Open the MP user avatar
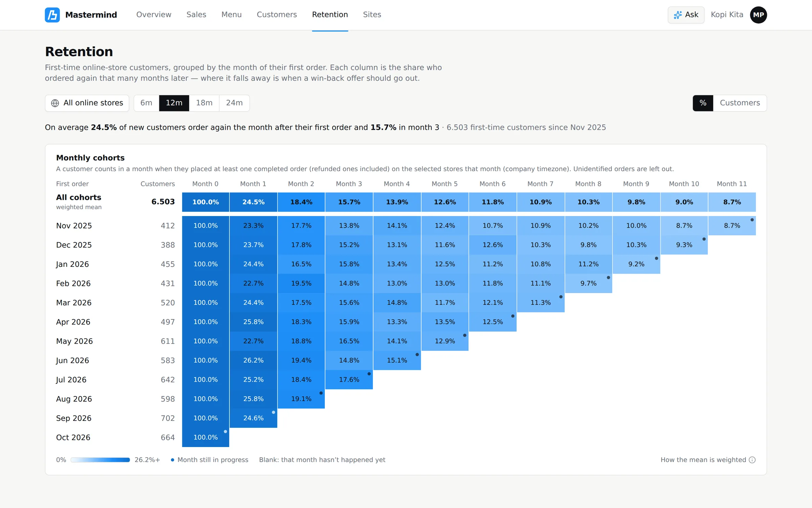The height and width of the screenshot is (508, 812). (758, 15)
